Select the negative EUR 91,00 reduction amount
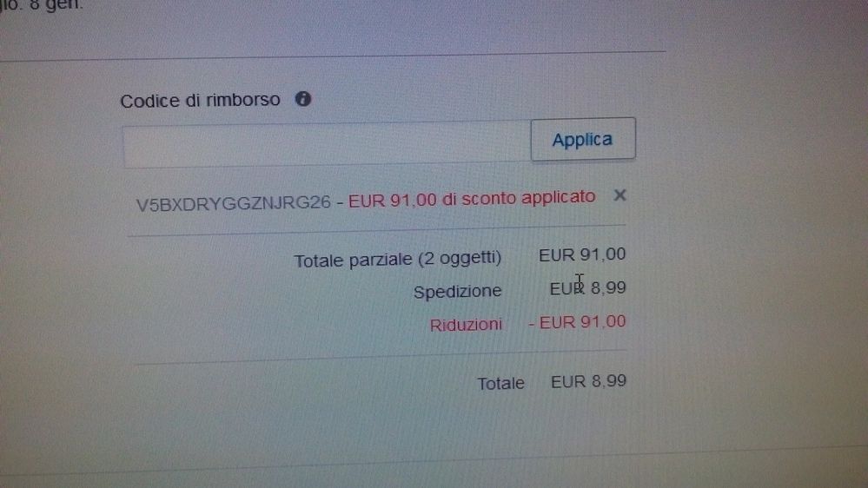This screenshot has width=868, height=488. (577, 322)
